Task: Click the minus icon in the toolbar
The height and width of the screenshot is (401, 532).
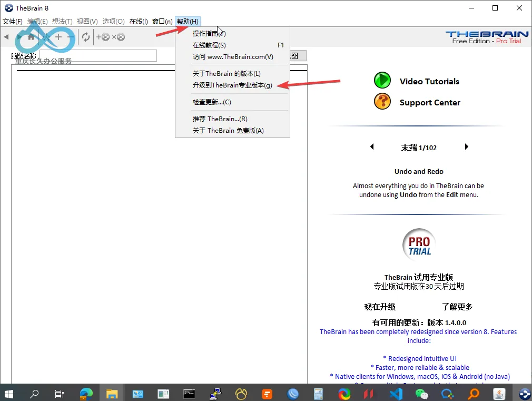Action: [x=70, y=37]
